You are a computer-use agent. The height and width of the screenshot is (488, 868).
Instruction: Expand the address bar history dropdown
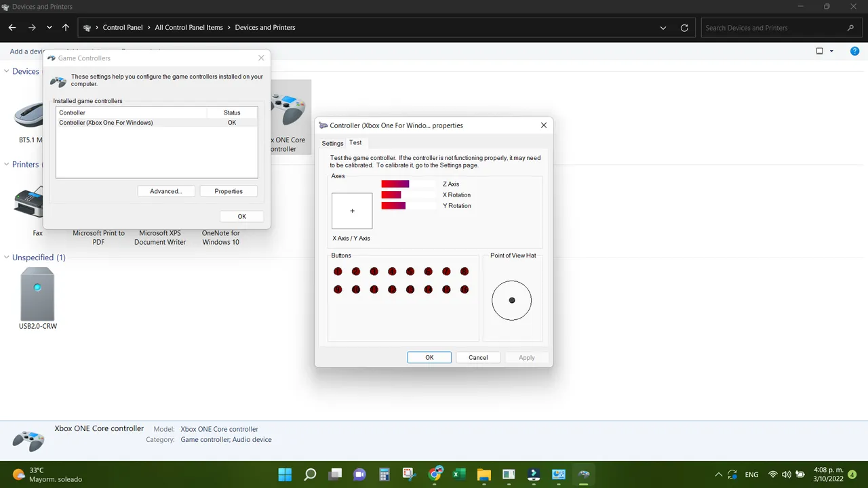click(x=663, y=28)
